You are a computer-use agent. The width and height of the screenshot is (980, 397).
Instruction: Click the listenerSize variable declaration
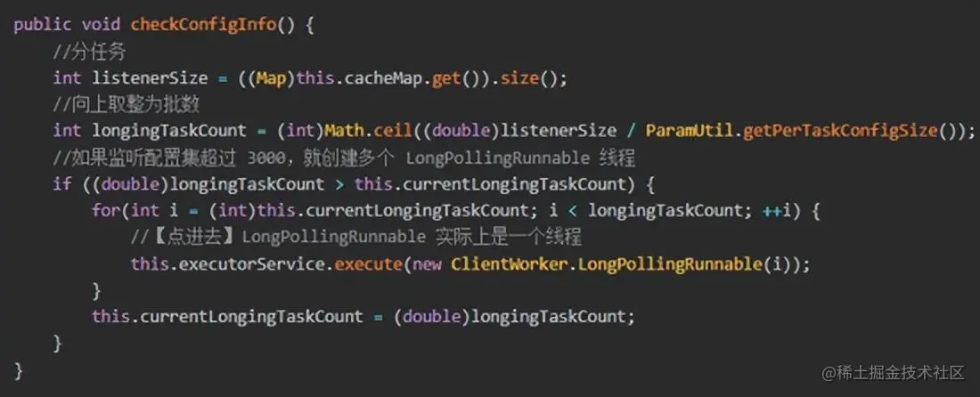[x=150, y=78]
